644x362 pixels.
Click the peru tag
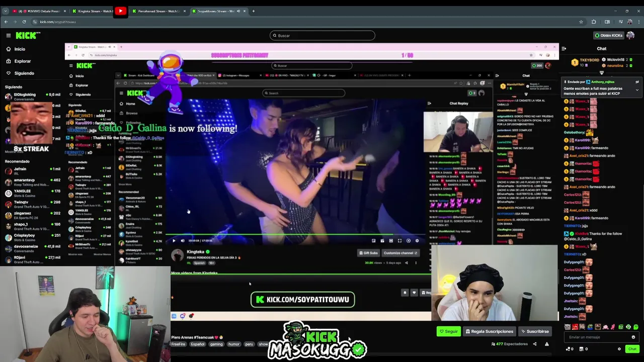(249, 344)
